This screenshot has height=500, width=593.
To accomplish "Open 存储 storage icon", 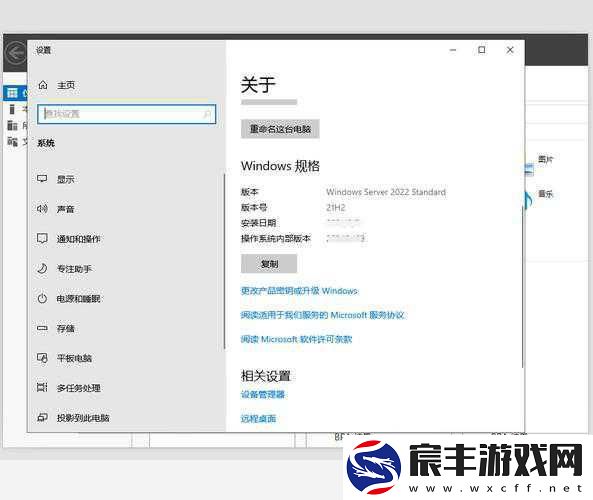I will click(x=42, y=328).
